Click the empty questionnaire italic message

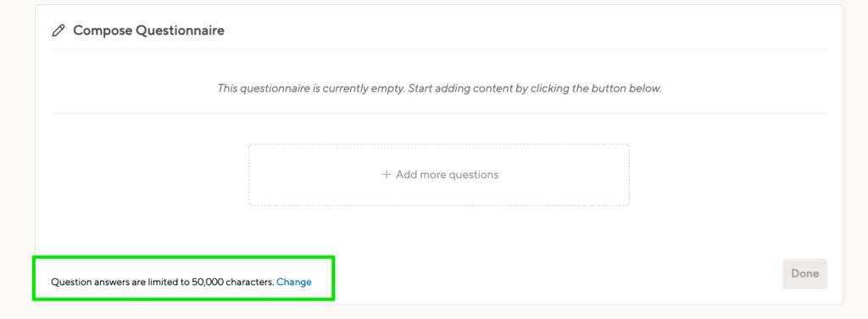coord(439,88)
